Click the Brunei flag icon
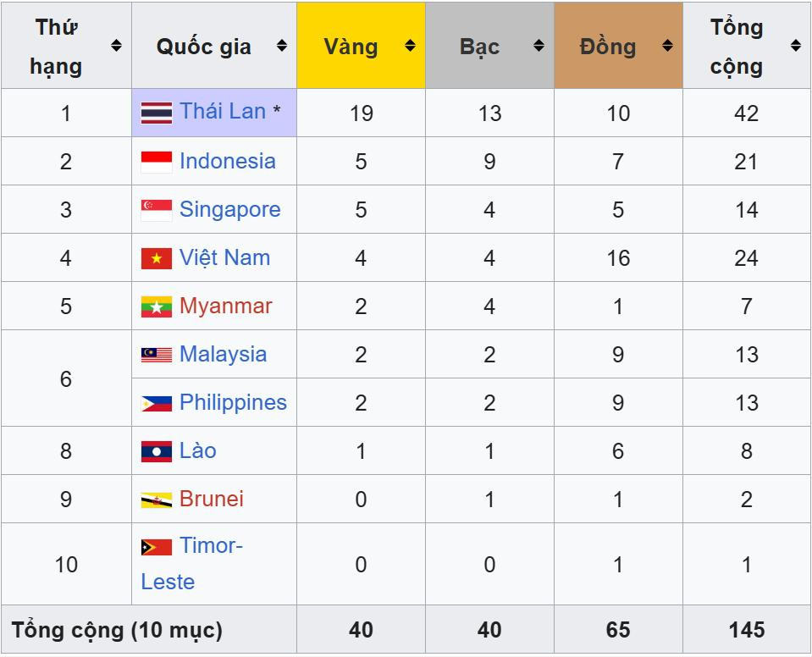The width and height of the screenshot is (812, 657). click(x=157, y=500)
